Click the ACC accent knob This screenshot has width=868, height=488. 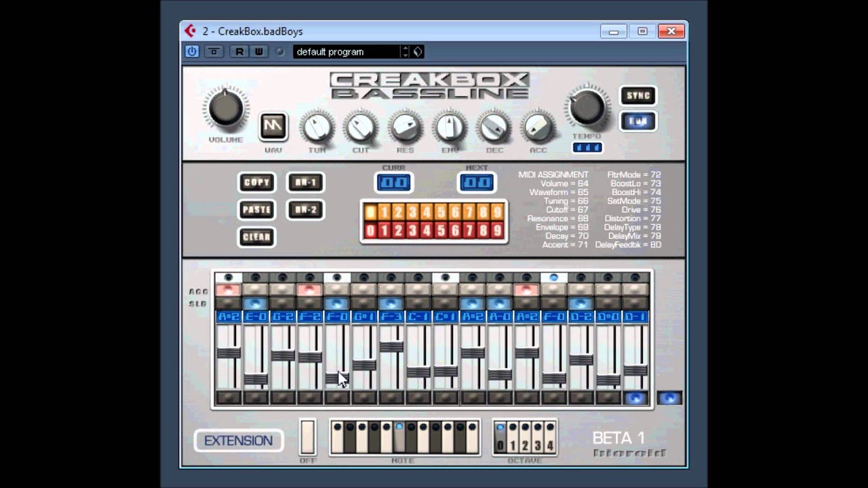pyautogui.click(x=537, y=127)
